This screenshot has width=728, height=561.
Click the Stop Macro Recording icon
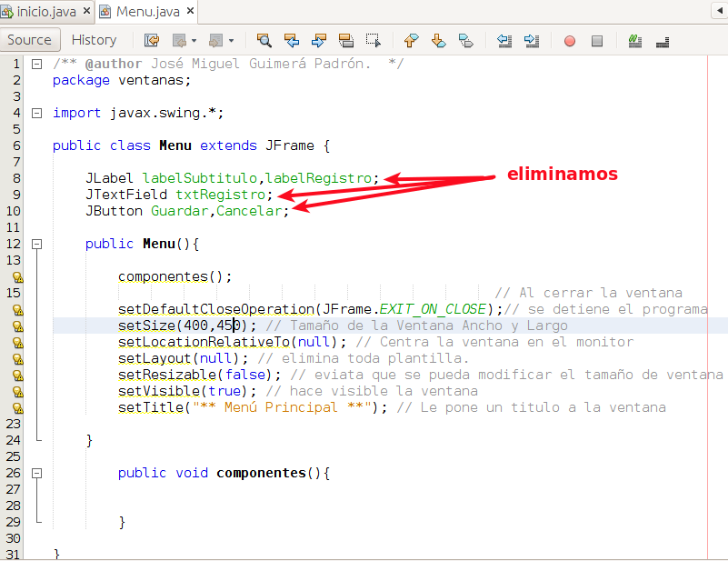pos(597,41)
